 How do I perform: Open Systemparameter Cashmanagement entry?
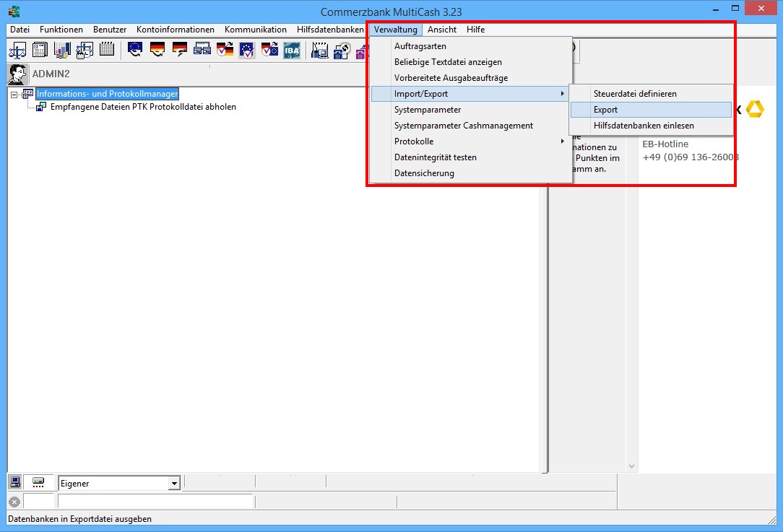(471, 126)
